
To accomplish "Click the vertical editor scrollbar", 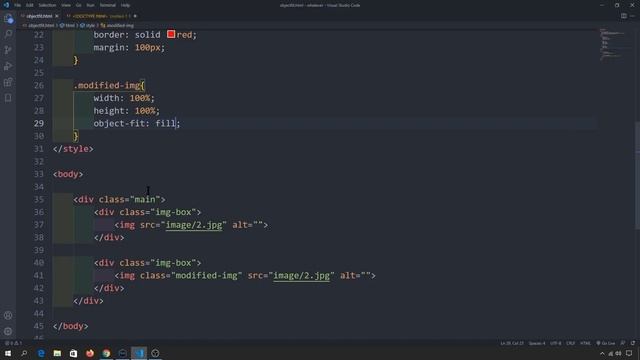I will 637,176.
